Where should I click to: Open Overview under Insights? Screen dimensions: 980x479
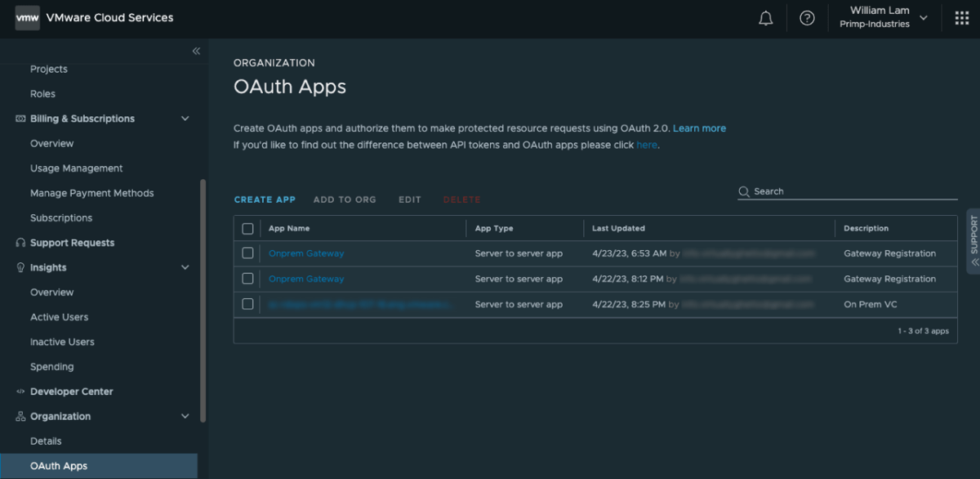point(51,293)
